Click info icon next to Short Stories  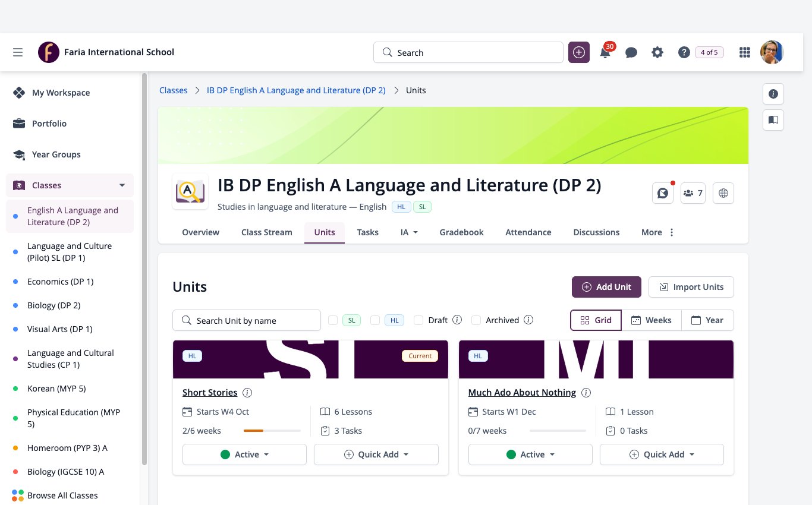click(x=247, y=393)
